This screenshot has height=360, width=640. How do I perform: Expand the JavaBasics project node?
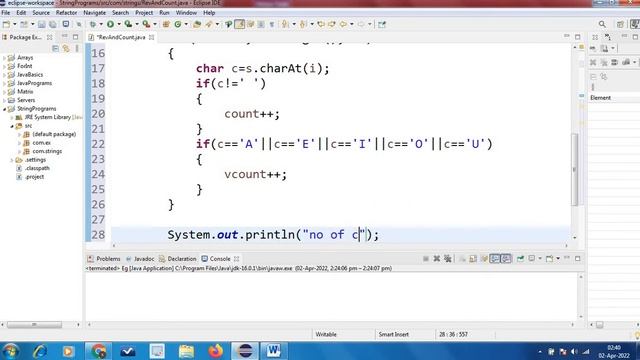tap(4, 75)
